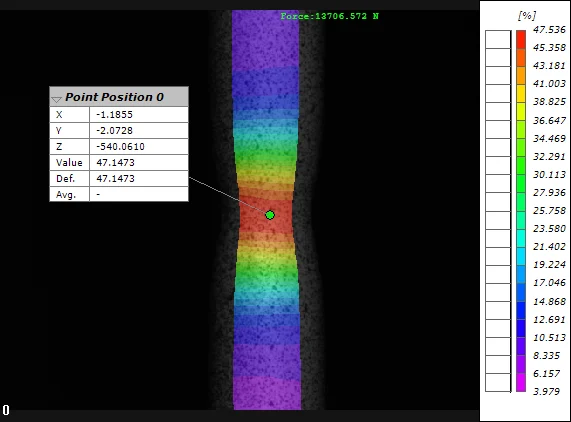Screen dimensions: 571x422
Task: Click the Def. label cell
Action: (x=70, y=179)
